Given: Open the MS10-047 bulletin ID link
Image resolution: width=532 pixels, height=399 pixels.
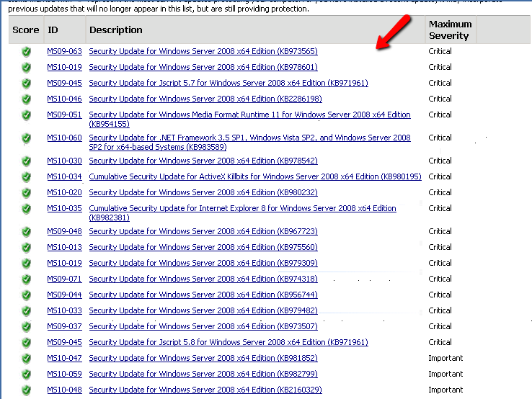Looking at the screenshot, I should [64, 358].
